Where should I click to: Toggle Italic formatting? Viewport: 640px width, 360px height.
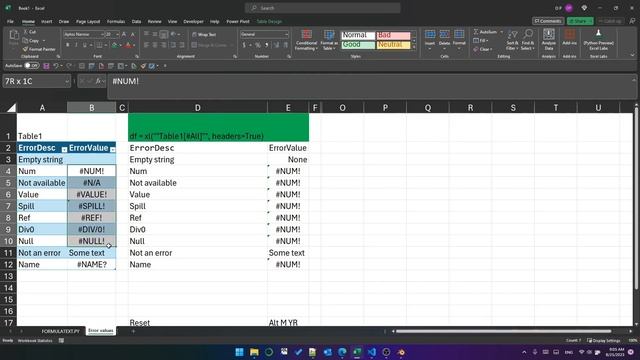point(76,45)
